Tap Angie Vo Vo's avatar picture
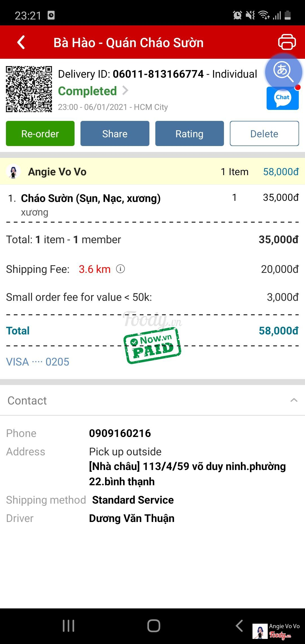 click(x=13, y=172)
